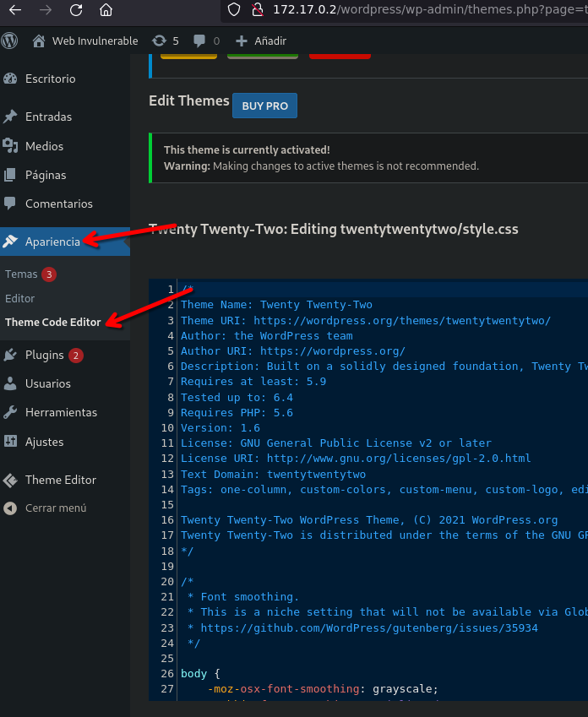This screenshot has width=588, height=717.
Task: Collapse sidebar with Cerrar menú
Action: (x=56, y=508)
